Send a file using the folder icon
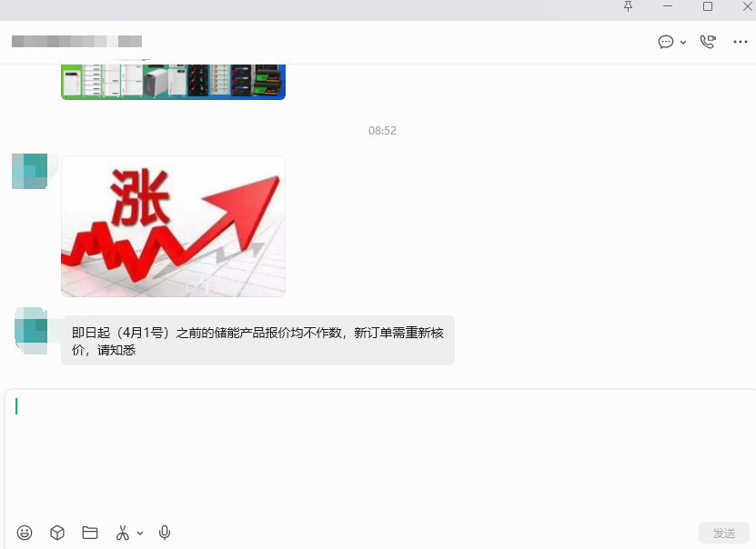Viewport: 756px width, 549px height. [89, 533]
